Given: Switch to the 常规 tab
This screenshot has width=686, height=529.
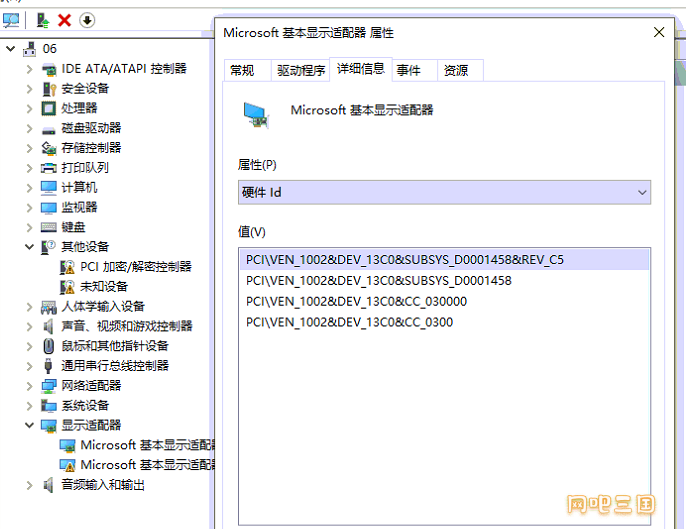Looking at the screenshot, I should 247,70.
